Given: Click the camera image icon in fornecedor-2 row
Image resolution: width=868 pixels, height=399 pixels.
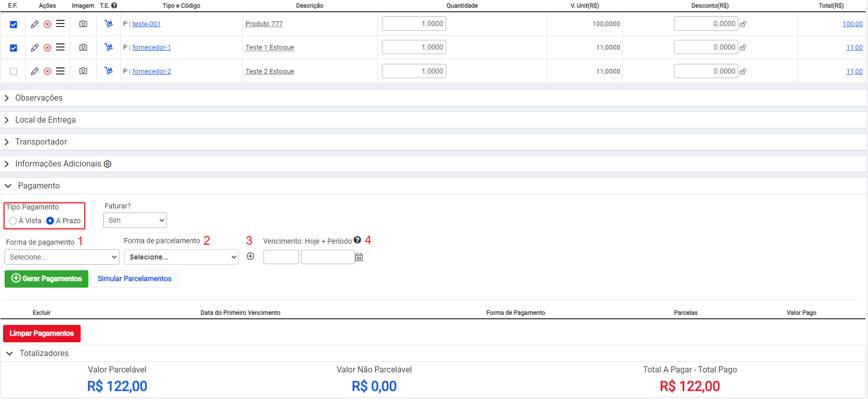Looking at the screenshot, I should pyautogui.click(x=83, y=71).
